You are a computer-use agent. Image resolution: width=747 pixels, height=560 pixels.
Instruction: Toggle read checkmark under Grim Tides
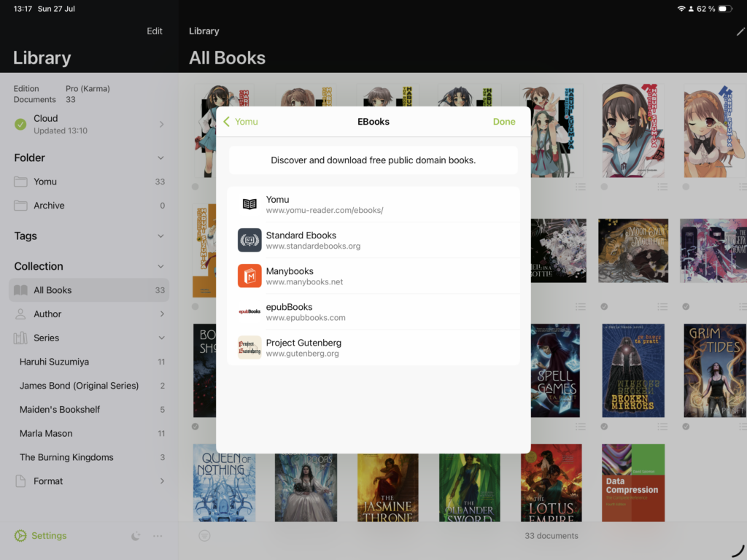tap(686, 427)
